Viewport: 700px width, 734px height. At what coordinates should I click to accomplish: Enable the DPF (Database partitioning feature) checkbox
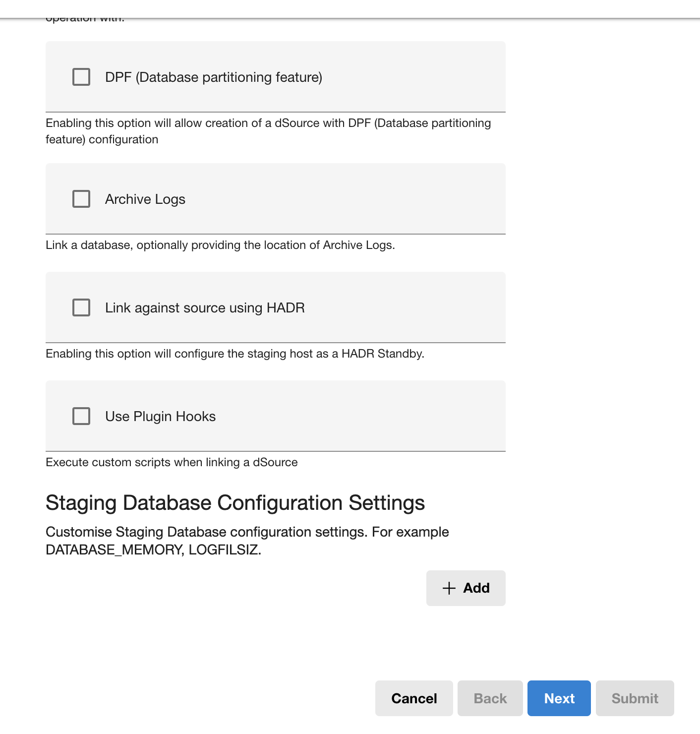pos(81,77)
